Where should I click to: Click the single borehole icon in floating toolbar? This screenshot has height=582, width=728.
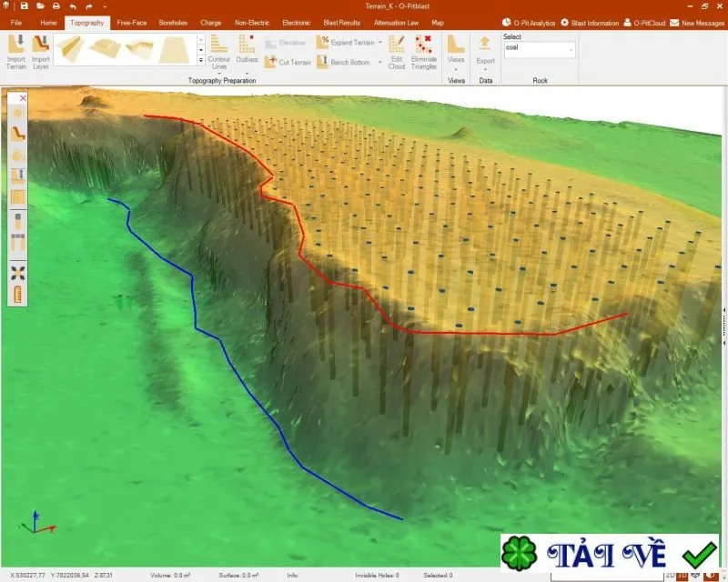coord(17,221)
